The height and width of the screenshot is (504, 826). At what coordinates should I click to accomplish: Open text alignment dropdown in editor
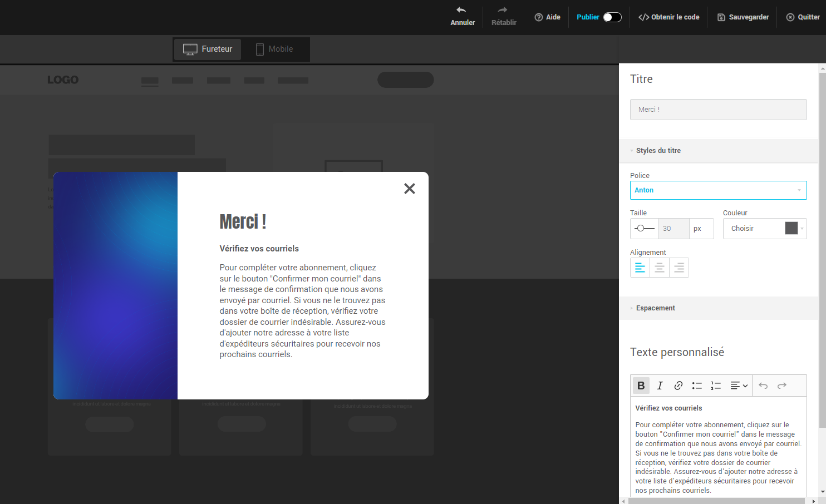pos(739,386)
